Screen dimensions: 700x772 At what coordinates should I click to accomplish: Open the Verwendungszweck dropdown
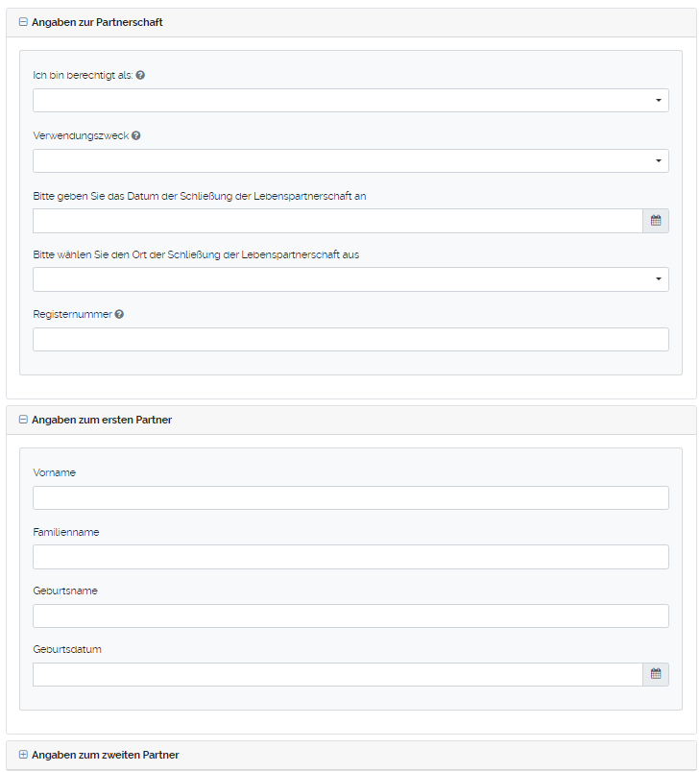pos(350,161)
